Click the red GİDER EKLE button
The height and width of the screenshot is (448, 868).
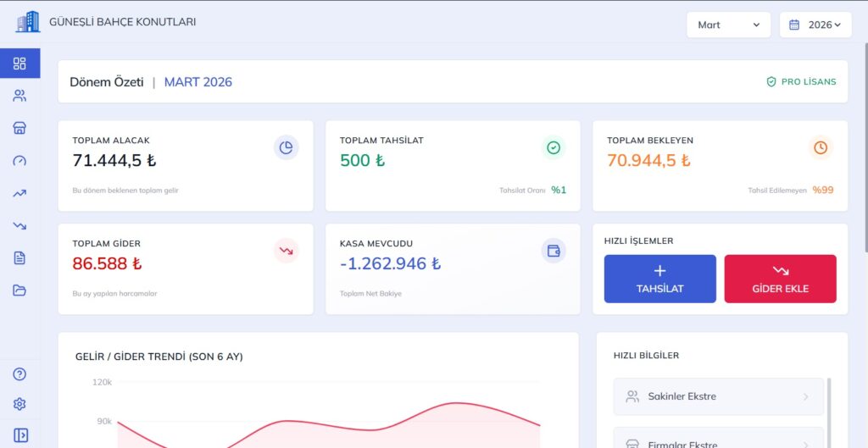780,279
